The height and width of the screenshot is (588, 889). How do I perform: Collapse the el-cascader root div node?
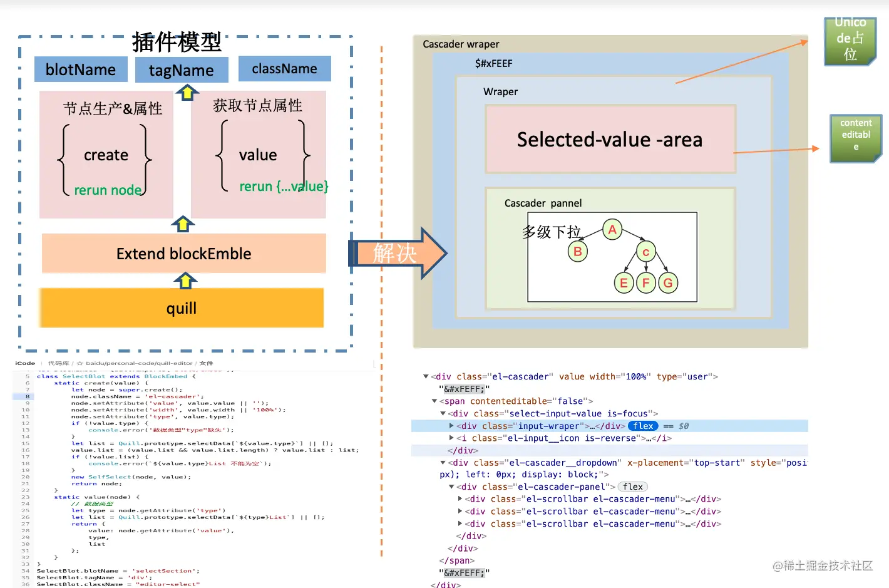pyautogui.click(x=426, y=376)
